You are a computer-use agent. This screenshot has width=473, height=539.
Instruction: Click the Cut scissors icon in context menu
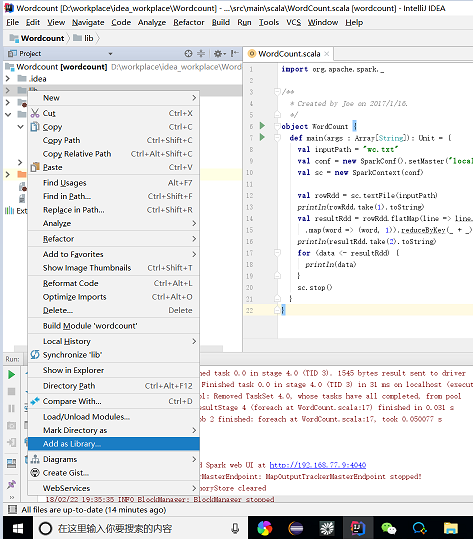click(x=35, y=113)
